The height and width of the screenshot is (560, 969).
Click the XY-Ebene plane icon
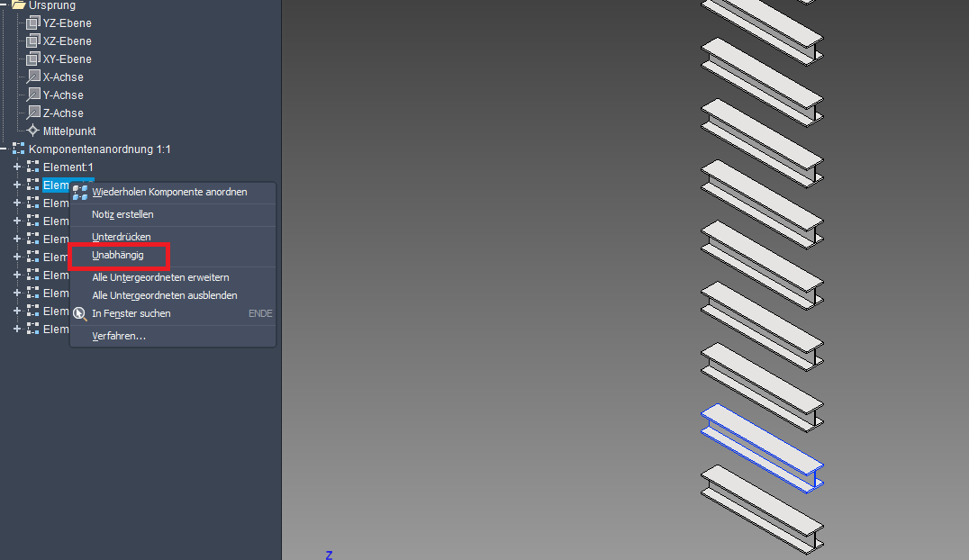[x=32, y=59]
